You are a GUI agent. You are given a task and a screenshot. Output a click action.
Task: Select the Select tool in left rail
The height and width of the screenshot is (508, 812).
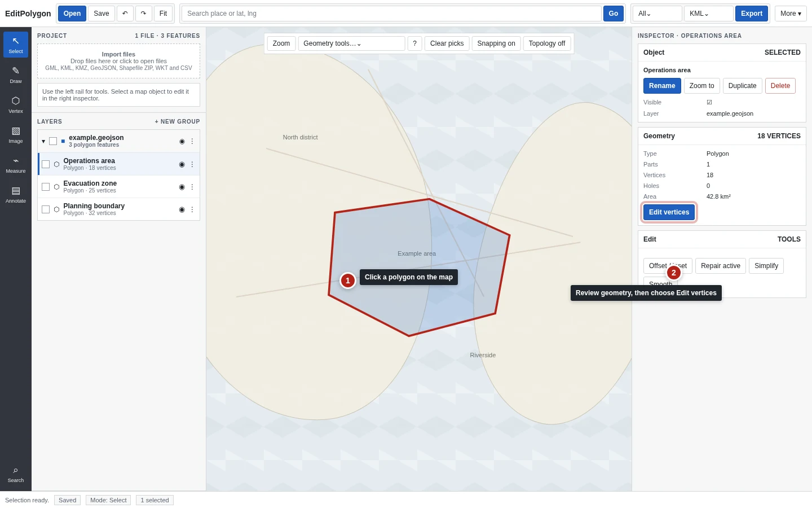pyautogui.click(x=16, y=45)
